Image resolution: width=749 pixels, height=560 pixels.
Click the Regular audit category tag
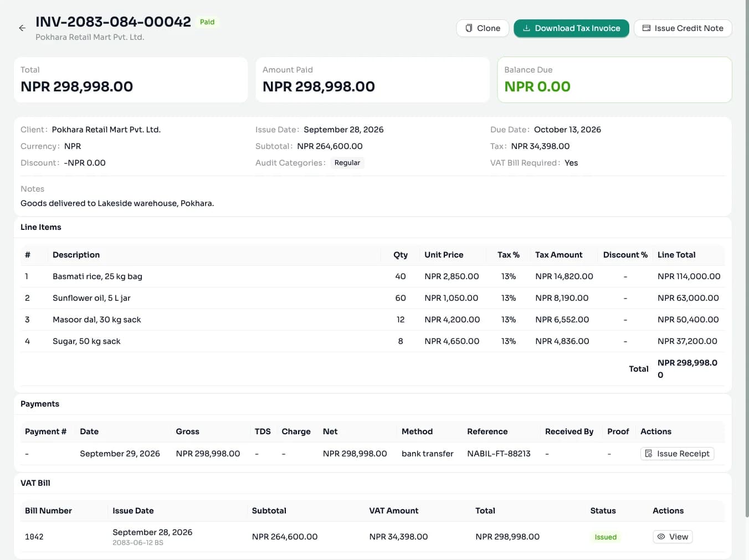[347, 163]
